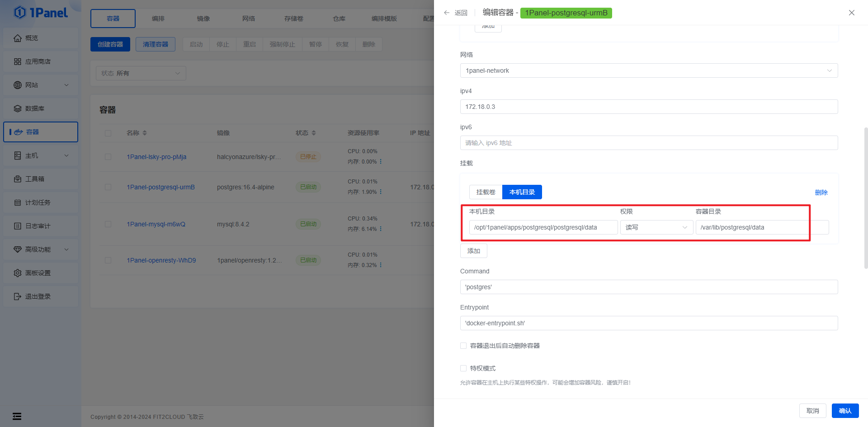Click the 网站 globe icon

point(18,85)
